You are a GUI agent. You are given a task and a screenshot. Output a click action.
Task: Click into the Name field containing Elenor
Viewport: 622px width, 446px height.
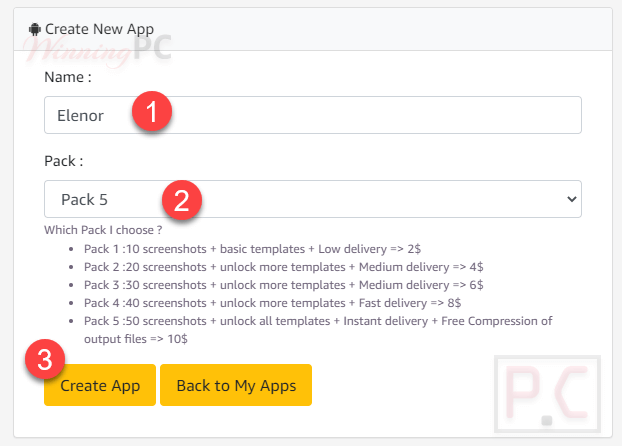click(x=313, y=115)
